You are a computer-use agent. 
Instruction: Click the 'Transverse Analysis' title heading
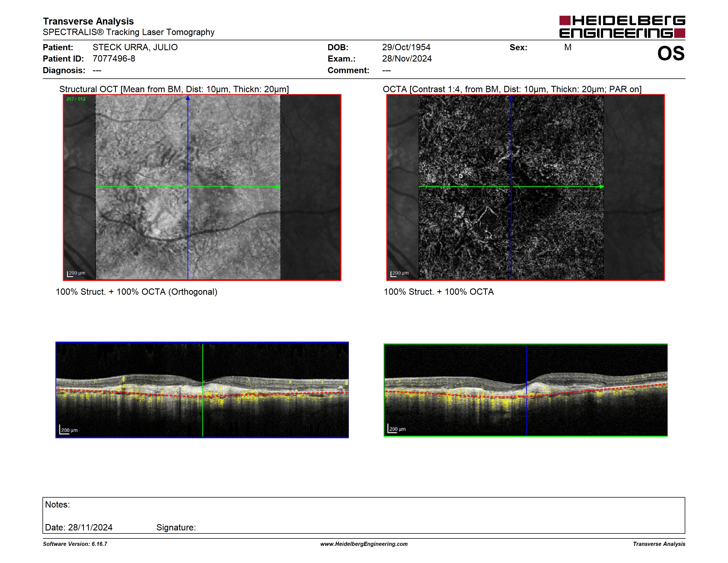[88, 21]
